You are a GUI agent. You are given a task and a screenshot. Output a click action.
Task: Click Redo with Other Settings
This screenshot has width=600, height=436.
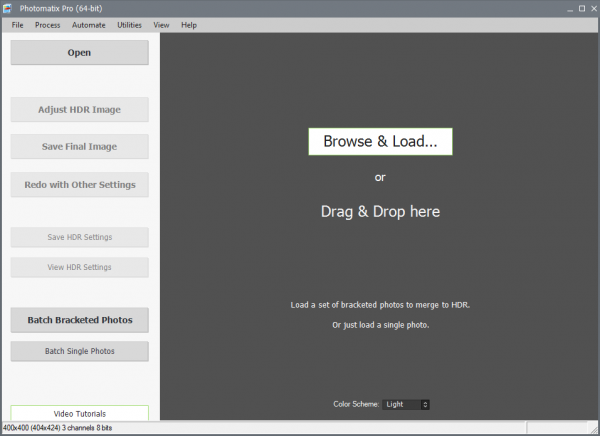(x=79, y=185)
